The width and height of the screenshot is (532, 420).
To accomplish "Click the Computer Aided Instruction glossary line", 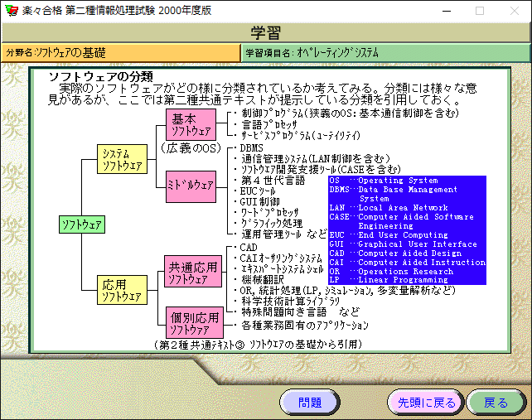I will pos(408,263).
